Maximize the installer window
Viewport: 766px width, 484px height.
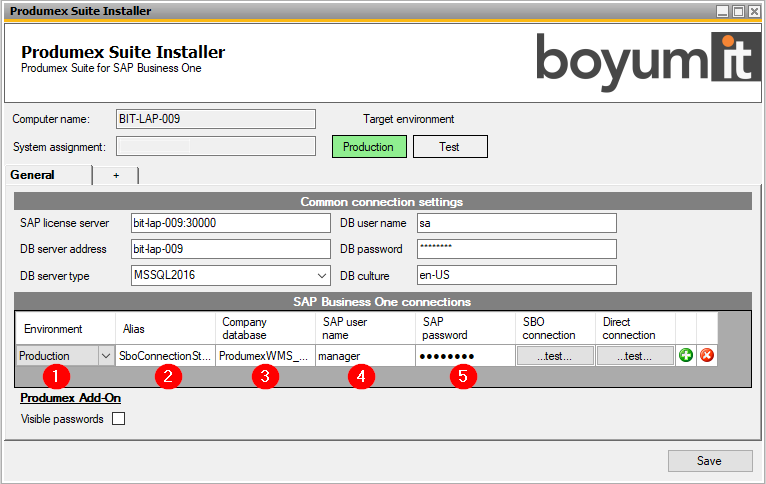coord(739,11)
